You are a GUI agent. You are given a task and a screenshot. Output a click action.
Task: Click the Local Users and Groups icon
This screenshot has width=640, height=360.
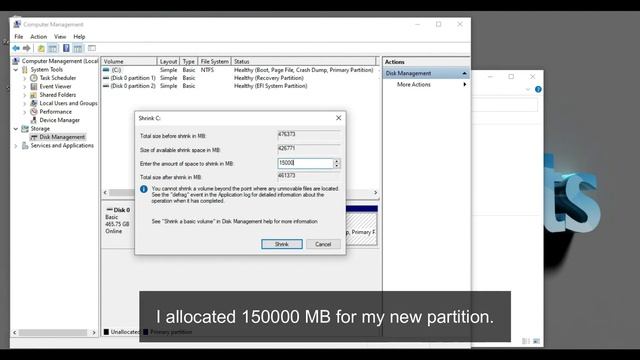[x=34, y=103]
